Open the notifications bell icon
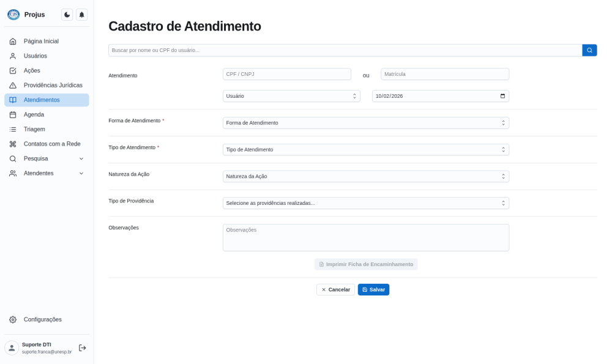This screenshot has width=612, height=364. tap(81, 14)
